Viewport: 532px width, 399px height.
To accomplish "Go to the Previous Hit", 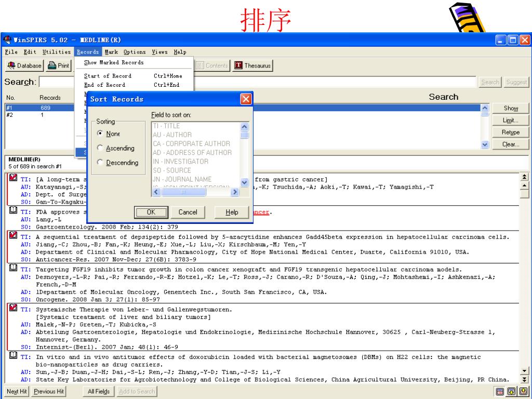I will pos(49,392).
